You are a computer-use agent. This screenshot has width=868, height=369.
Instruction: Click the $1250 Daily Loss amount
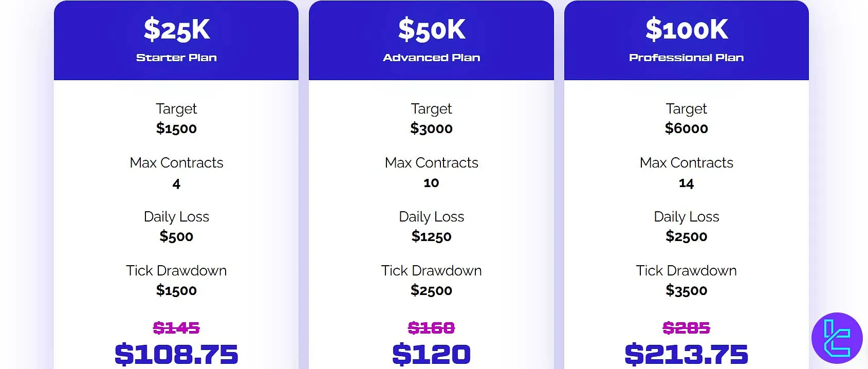coord(431,236)
